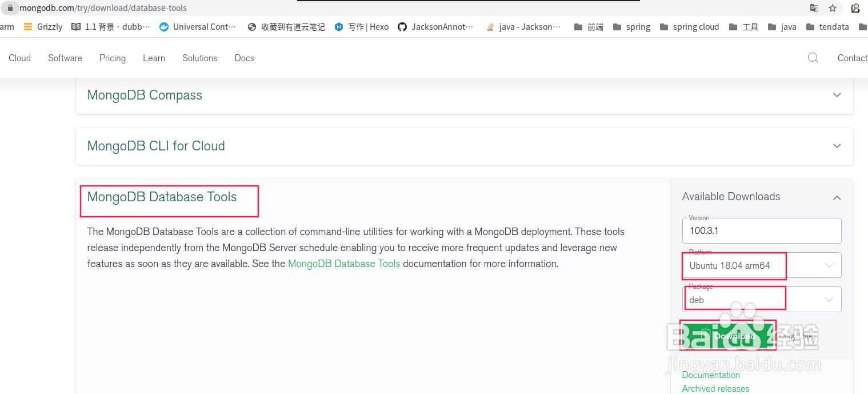Open the Learn menu

pos(154,58)
